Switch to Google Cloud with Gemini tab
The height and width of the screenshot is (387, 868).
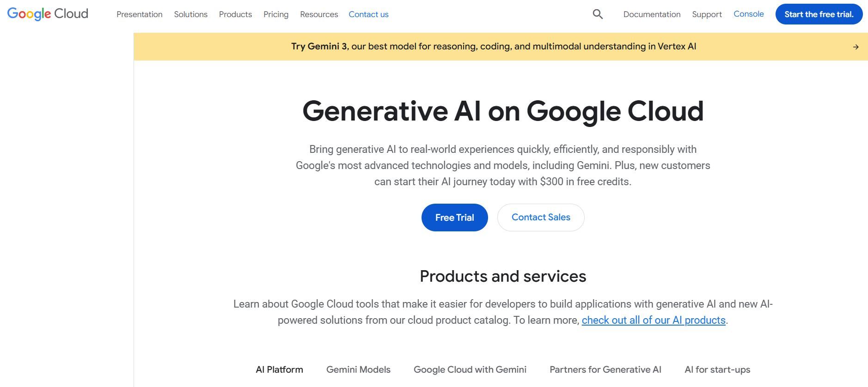tap(470, 369)
